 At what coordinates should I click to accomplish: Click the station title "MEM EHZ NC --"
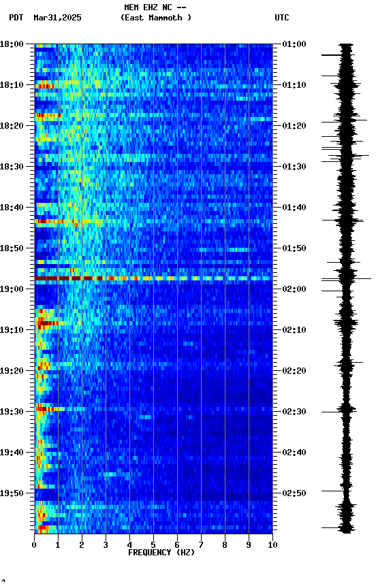click(155, 7)
